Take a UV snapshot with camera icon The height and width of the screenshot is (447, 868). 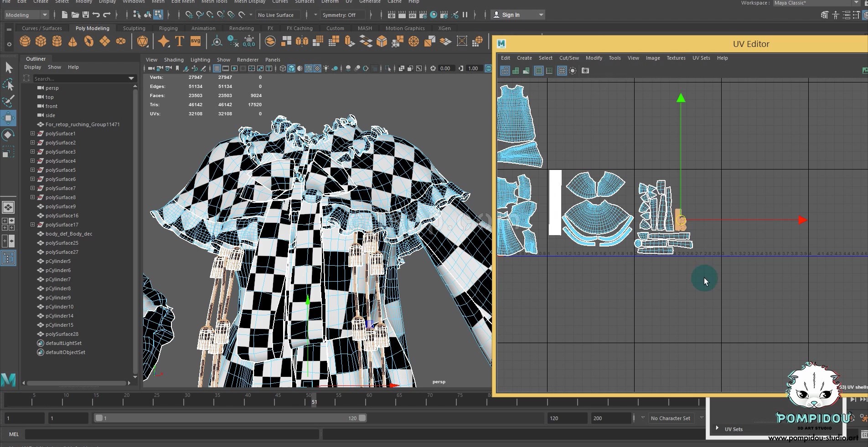585,71
